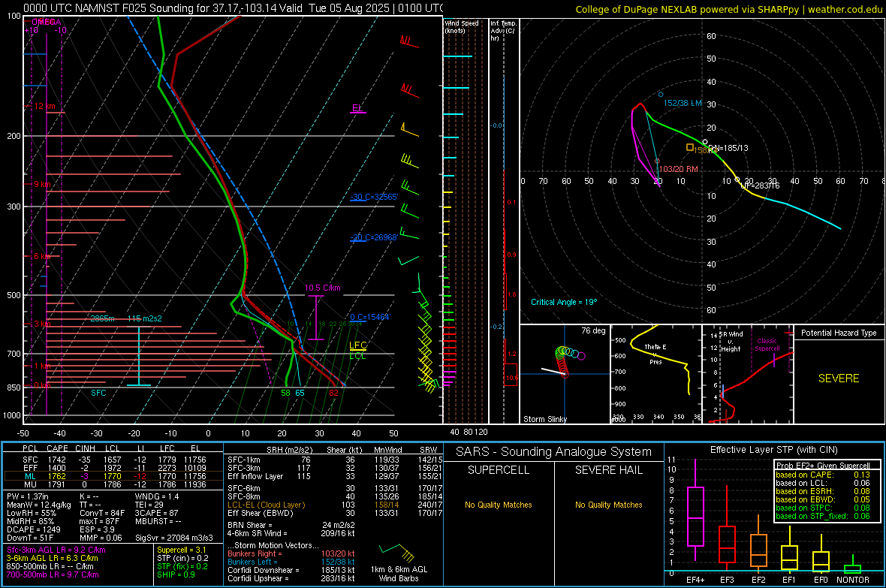Click the UP=283/16 hodograph label
This screenshot has height=588, width=886.
[760, 185]
